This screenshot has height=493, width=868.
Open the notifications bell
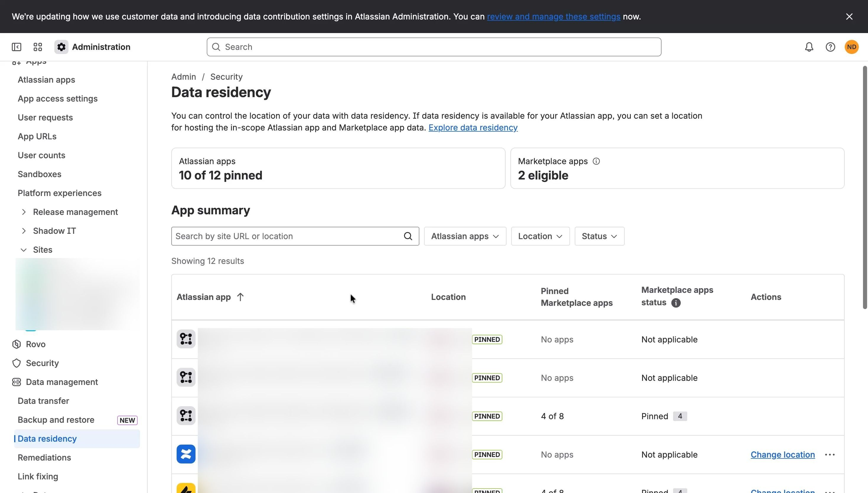(809, 47)
